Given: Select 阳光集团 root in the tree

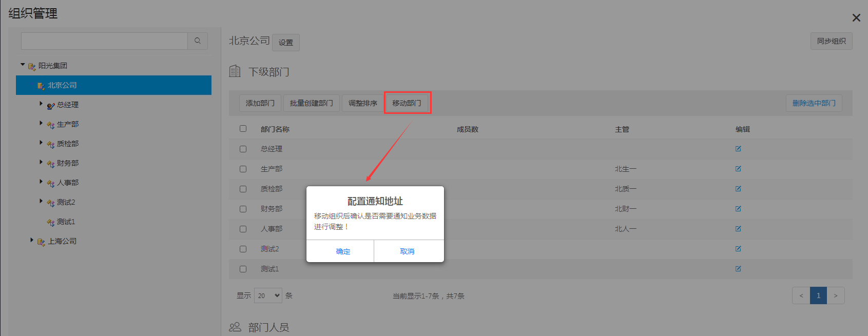Looking at the screenshot, I should [52, 66].
